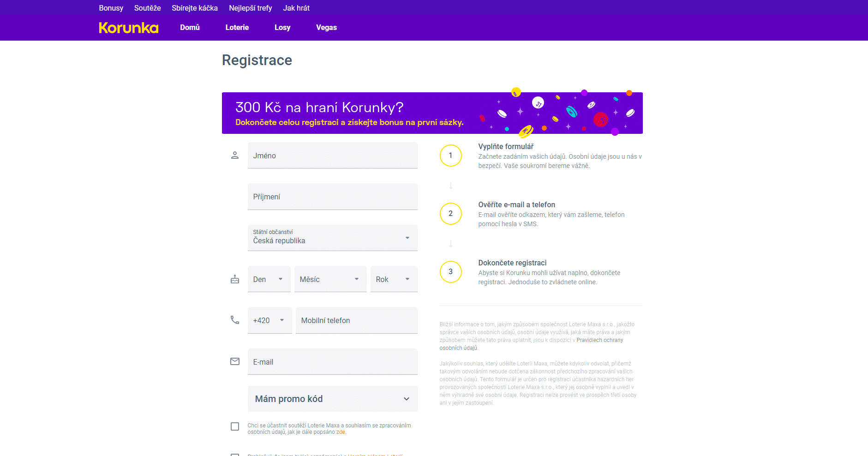Viewport: 868px width, 456px height.
Task: Click step 1 circle icon
Action: coord(451,156)
